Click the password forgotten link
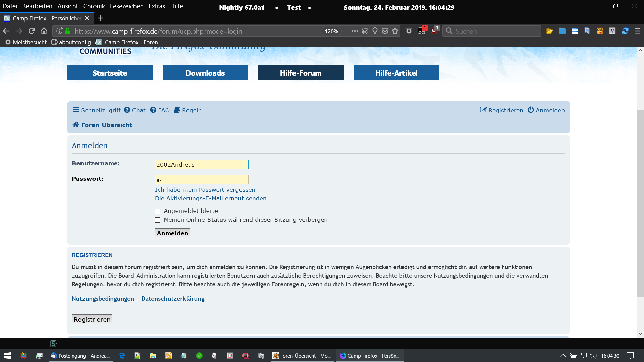The width and height of the screenshot is (644, 362). point(205,190)
